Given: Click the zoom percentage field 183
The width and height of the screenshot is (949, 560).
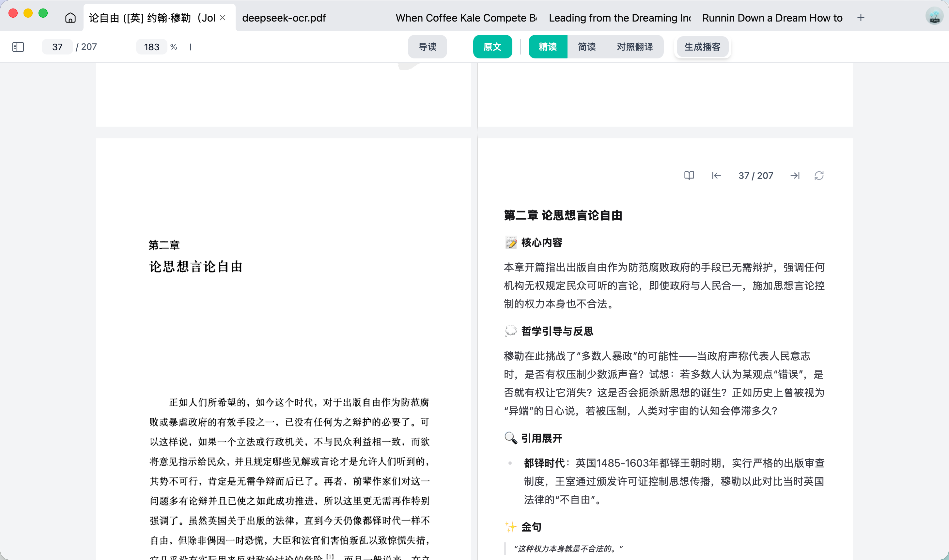Looking at the screenshot, I should pyautogui.click(x=151, y=47).
